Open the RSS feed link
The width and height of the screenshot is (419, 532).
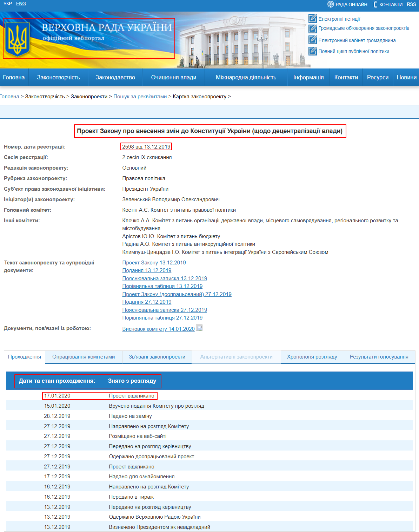coord(411,4)
